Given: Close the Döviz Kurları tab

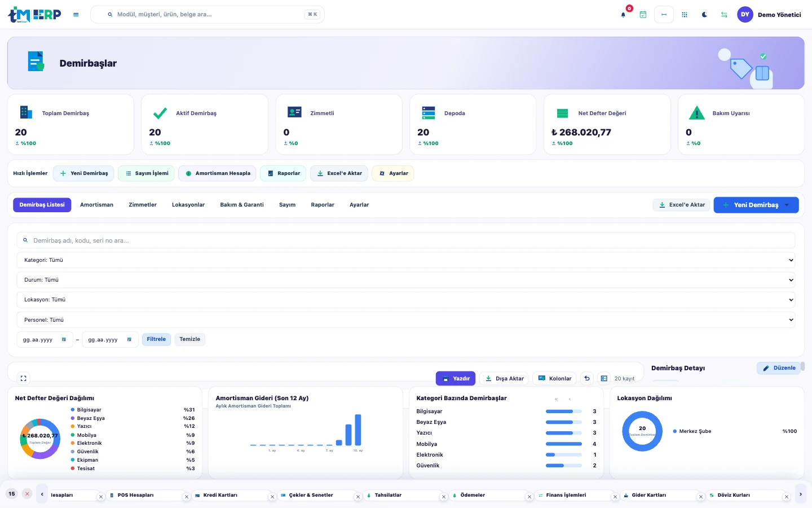Looking at the screenshot, I should coord(787,497).
